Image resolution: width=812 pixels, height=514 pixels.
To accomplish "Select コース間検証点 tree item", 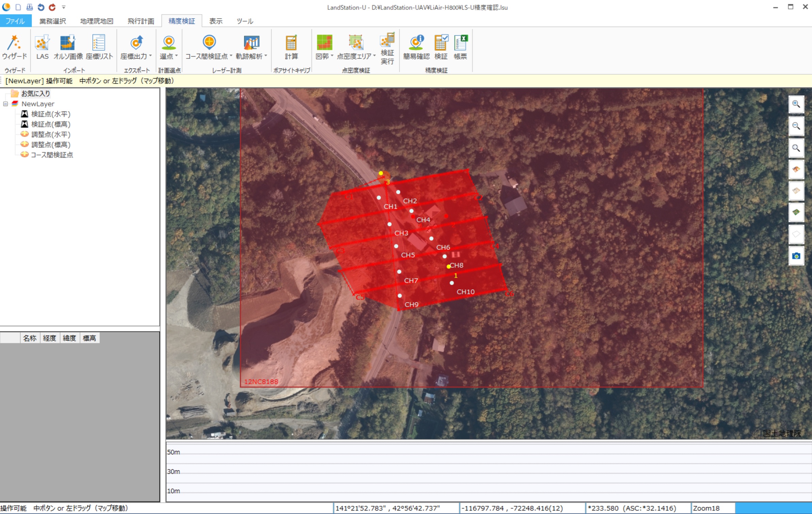I will pos(52,155).
